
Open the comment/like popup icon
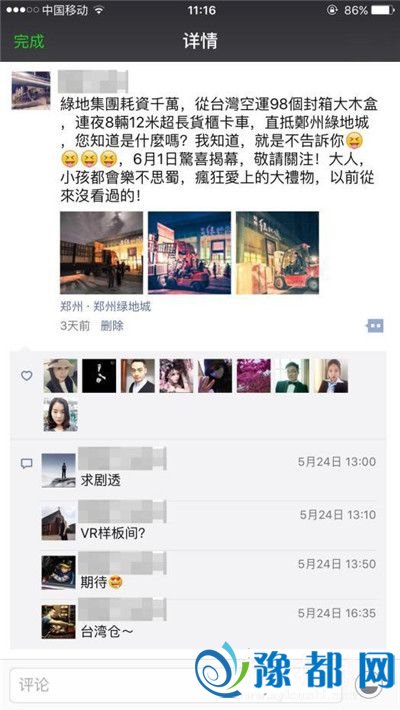tap(376, 326)
